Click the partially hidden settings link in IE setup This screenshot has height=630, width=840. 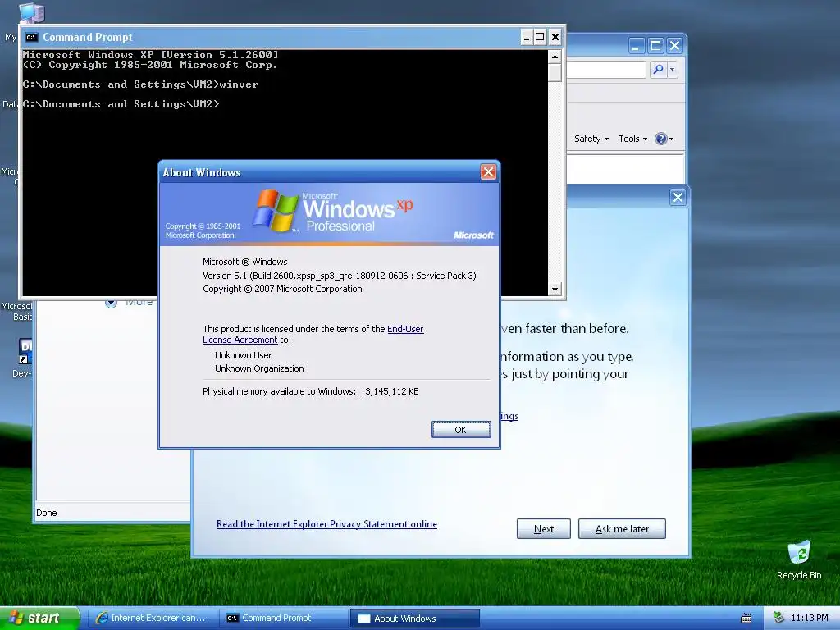(x=509, y=416)
